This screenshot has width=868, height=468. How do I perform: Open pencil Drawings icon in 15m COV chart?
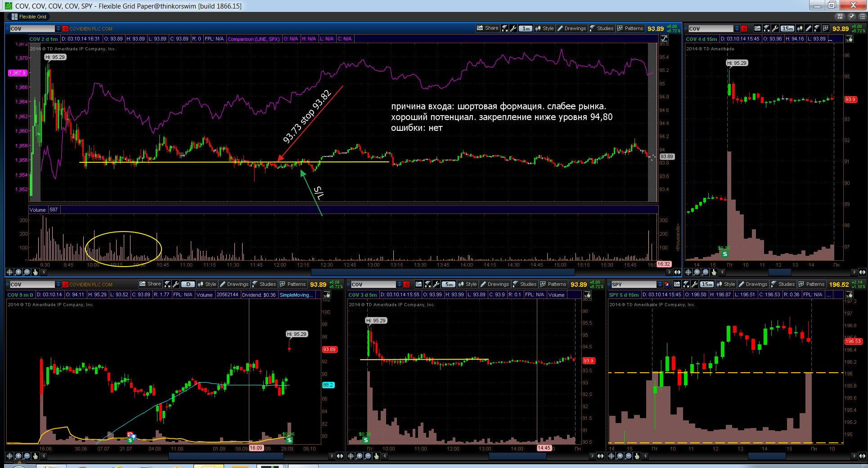click(x=809, y=28)
